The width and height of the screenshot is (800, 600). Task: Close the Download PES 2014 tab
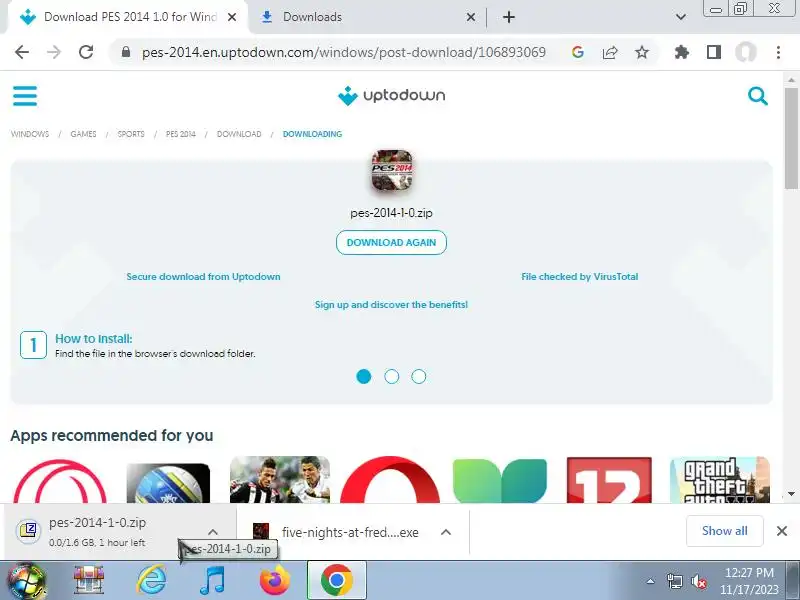[232, 17]
